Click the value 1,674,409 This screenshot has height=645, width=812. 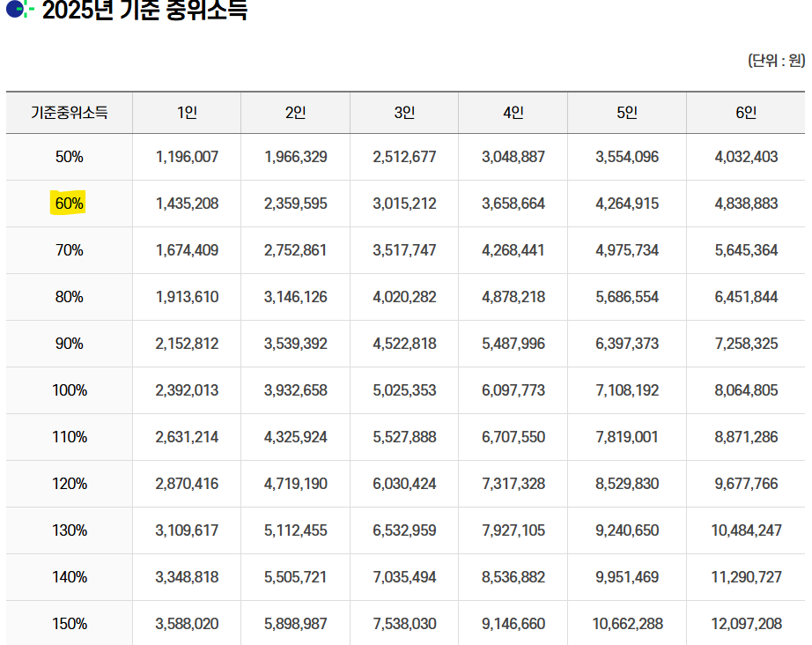[x=187, y=250]
